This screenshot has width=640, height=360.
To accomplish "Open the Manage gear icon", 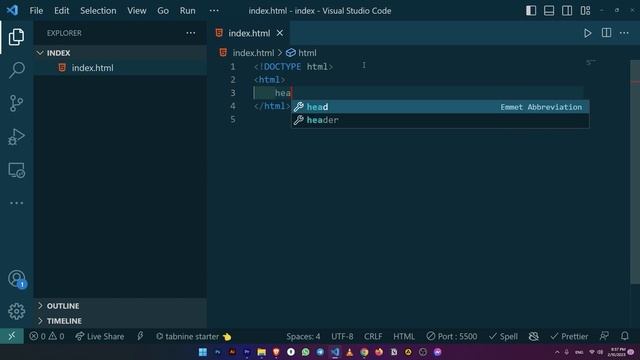I will 16,311.
